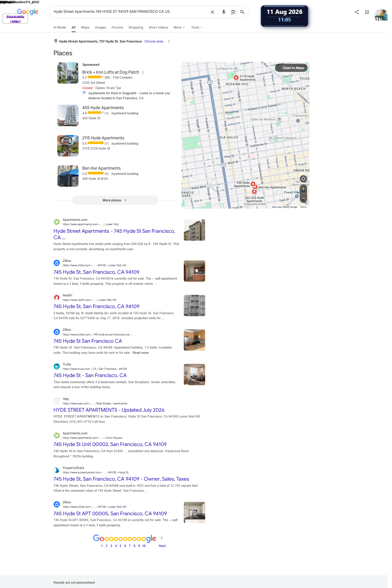Select Ben Hur Apartments place listing

tap(101, 168)
